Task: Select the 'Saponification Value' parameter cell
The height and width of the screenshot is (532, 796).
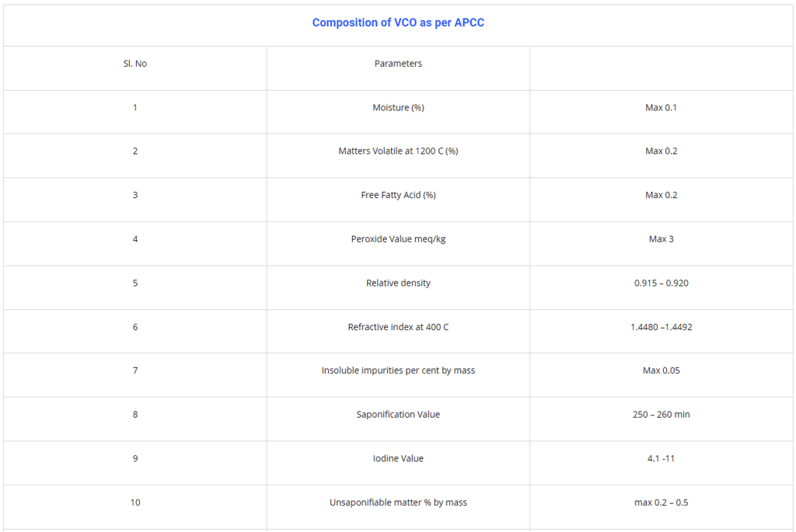Action: [398, 415]
